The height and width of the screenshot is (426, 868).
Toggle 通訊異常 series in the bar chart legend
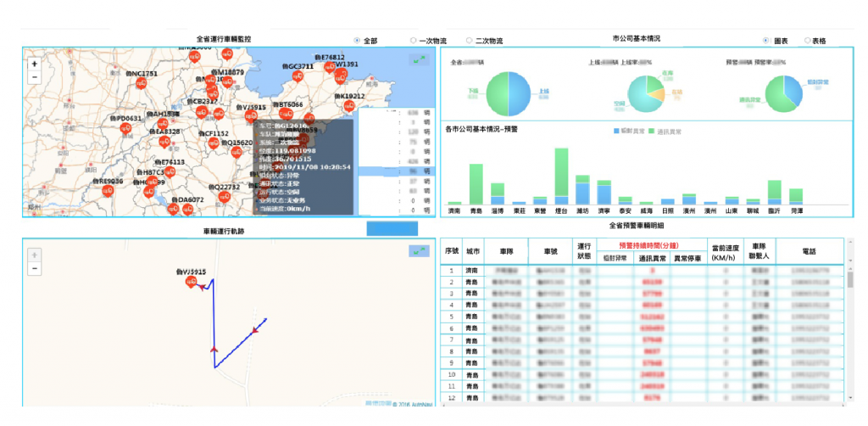pyautogui.click(x=665, y=132)
